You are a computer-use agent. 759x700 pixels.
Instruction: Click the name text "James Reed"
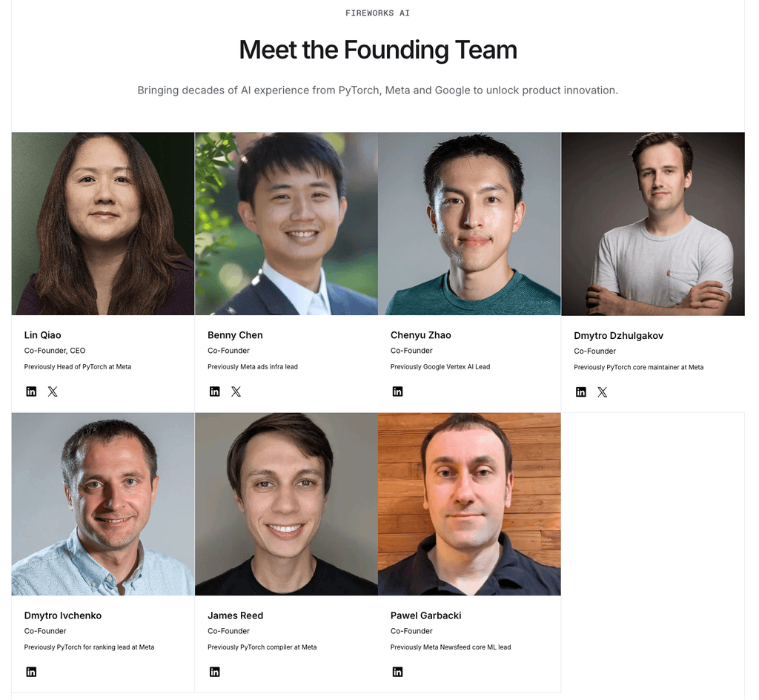click(235, 615)
